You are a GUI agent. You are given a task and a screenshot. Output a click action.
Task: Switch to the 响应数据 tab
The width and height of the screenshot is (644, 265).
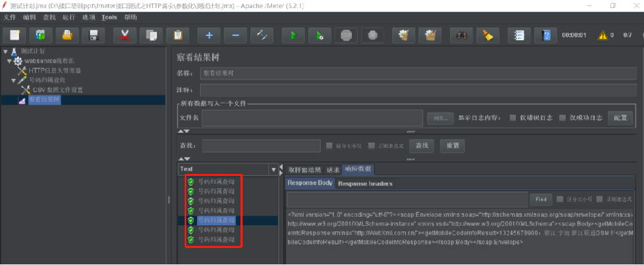click(x=358, y=170)
